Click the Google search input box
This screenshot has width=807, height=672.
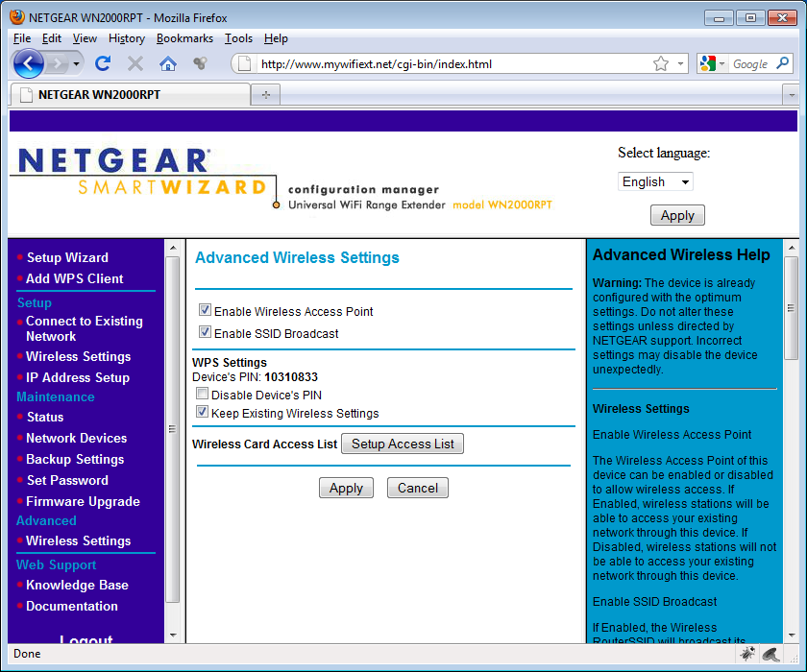pyautogui.click(x=751, y=63)
